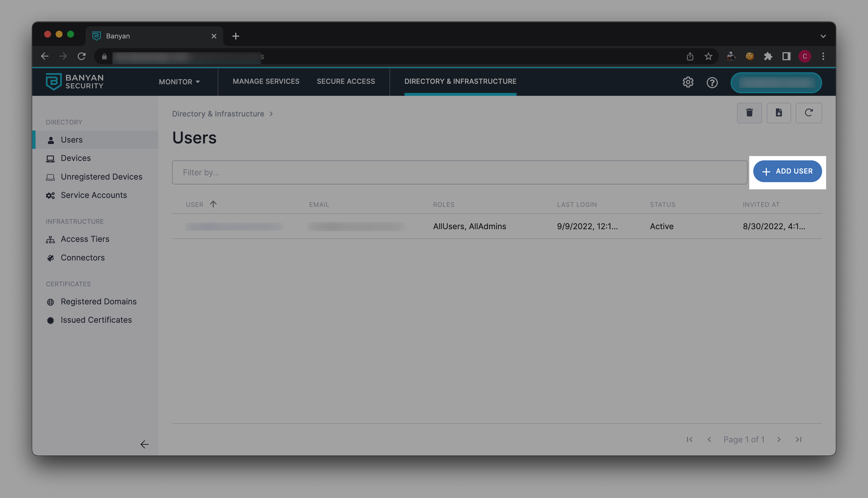This screenshot has width=868, height=498.
Task: Click the Banyan Security logo
Action: 75,82
